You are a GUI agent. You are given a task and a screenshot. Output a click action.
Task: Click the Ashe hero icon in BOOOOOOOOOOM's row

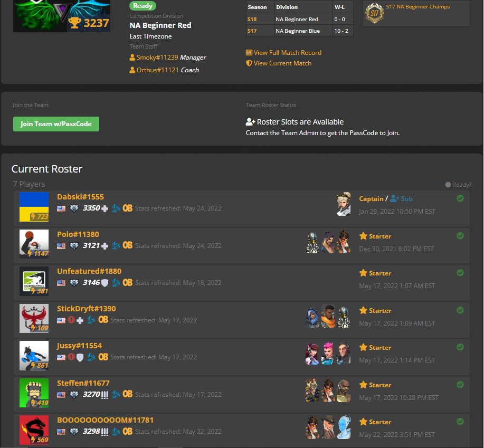click(328, 427)
